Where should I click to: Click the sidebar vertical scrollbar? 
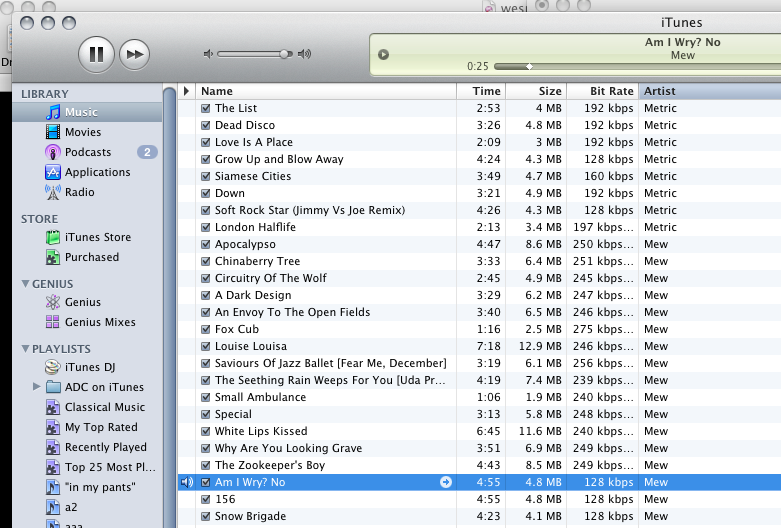coord(170,309)
